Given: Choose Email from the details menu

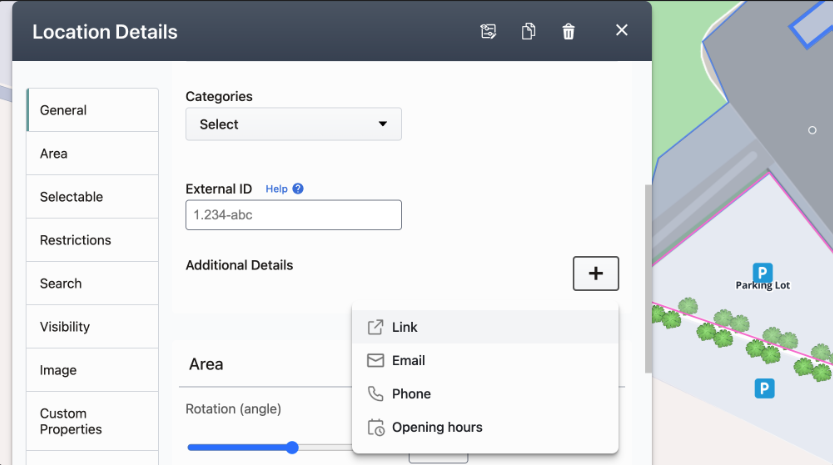Looking at the screenshot, I should point(408,360).
